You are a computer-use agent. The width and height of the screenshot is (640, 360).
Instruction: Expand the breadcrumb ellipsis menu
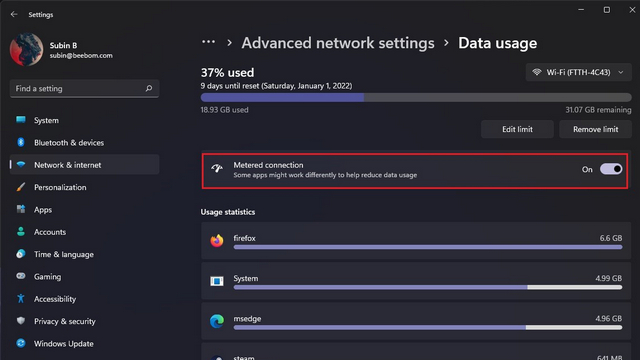point(208,42)
